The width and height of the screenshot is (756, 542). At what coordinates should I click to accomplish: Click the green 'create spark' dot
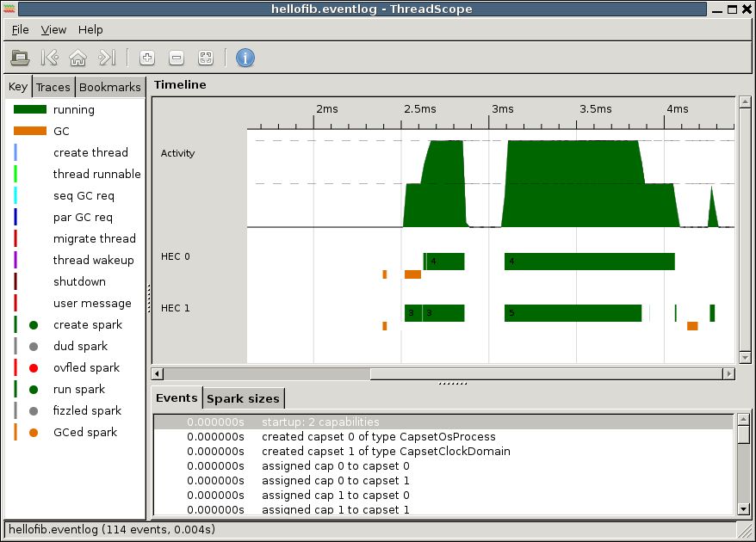point(34,324)
